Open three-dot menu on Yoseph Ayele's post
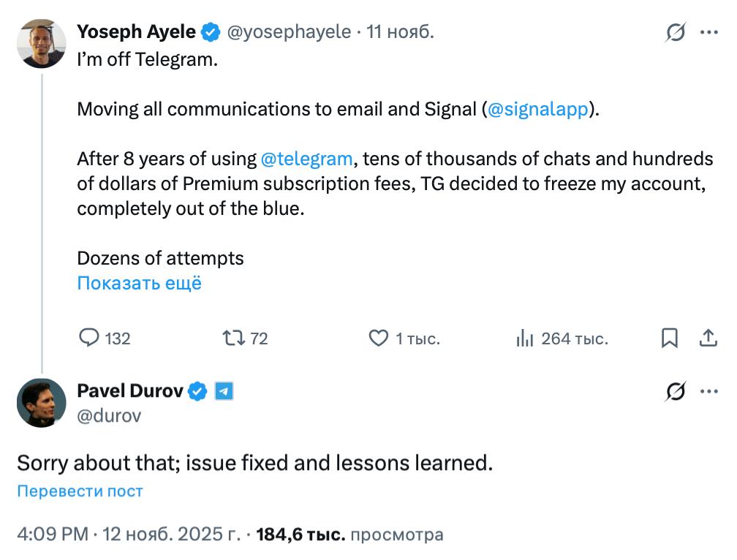The width and height of the screenshot is (737, 560). [709, 32]
